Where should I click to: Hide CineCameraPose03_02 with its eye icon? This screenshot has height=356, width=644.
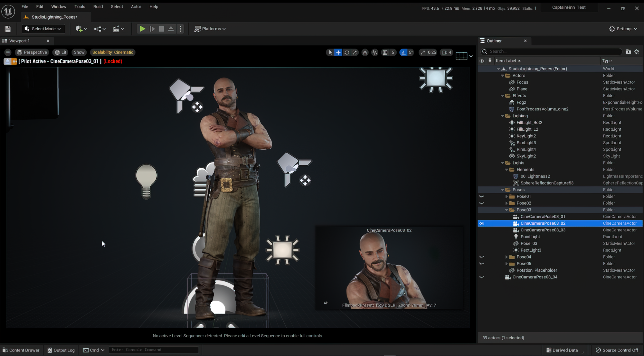[482, 223]
